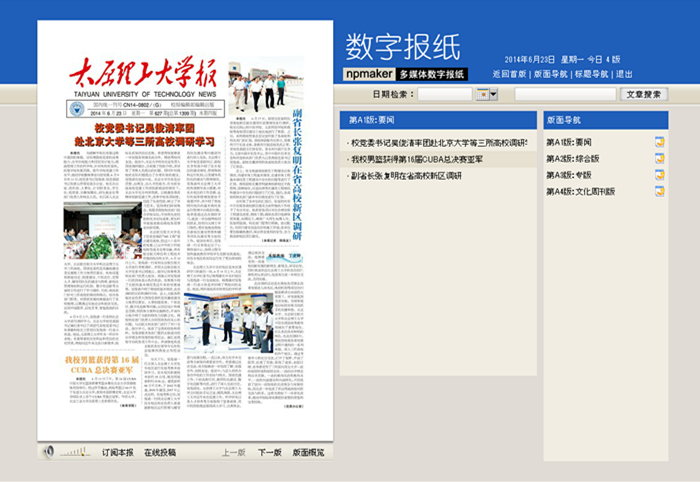This screenshot has height=482, width=700.
Task: Open the 订阅本报 subscribe link
Action: [116, 453]
